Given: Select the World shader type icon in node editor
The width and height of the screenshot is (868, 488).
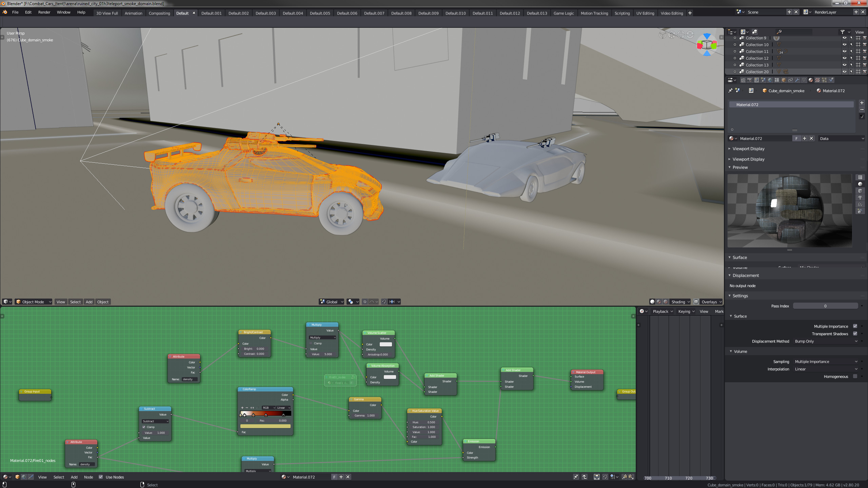Looking at the screenshot, I should pos(24,477).
